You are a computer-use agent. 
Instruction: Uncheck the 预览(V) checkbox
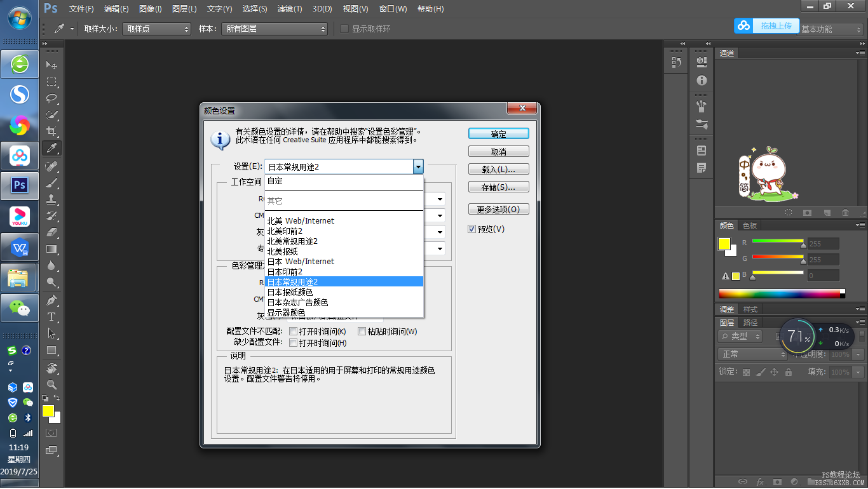tap(471, 229)
